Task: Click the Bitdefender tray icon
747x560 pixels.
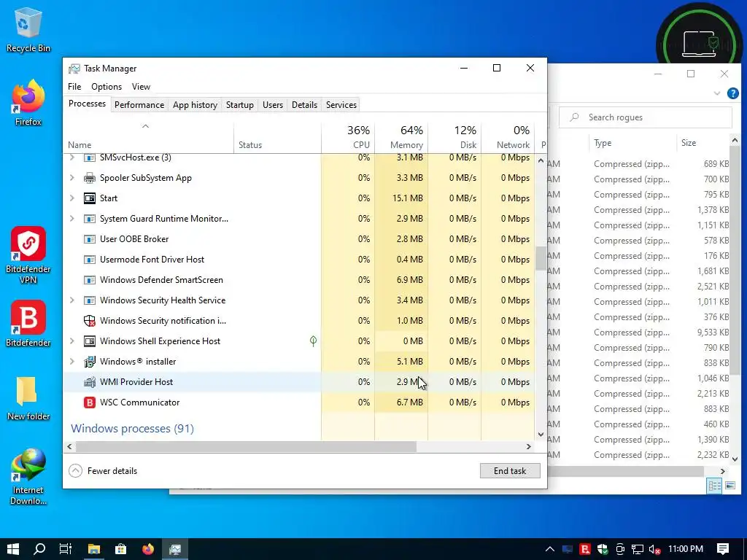Action: pyautogui.click(x=585, y=549)
